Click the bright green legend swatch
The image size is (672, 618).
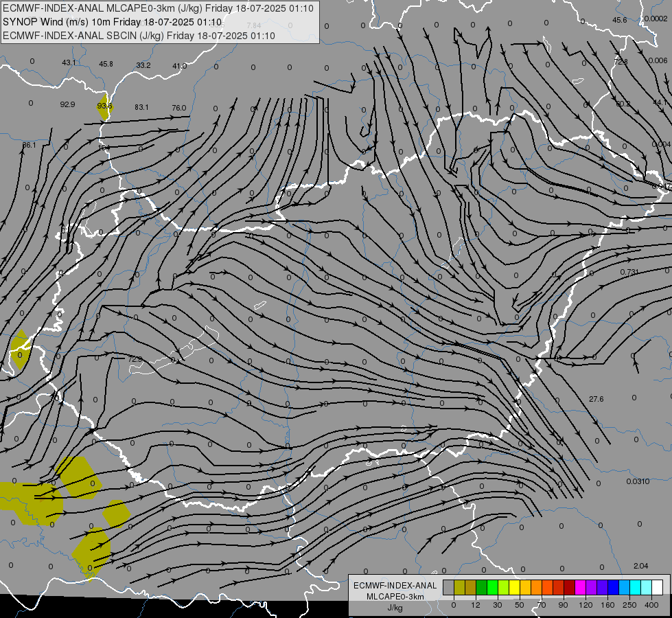[492, 587]
